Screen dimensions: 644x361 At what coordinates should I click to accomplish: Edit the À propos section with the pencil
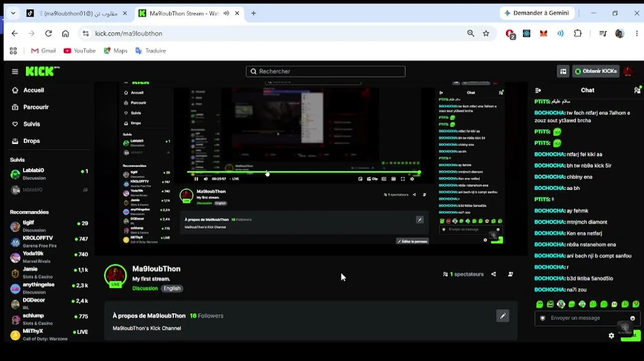pos(503,316)
